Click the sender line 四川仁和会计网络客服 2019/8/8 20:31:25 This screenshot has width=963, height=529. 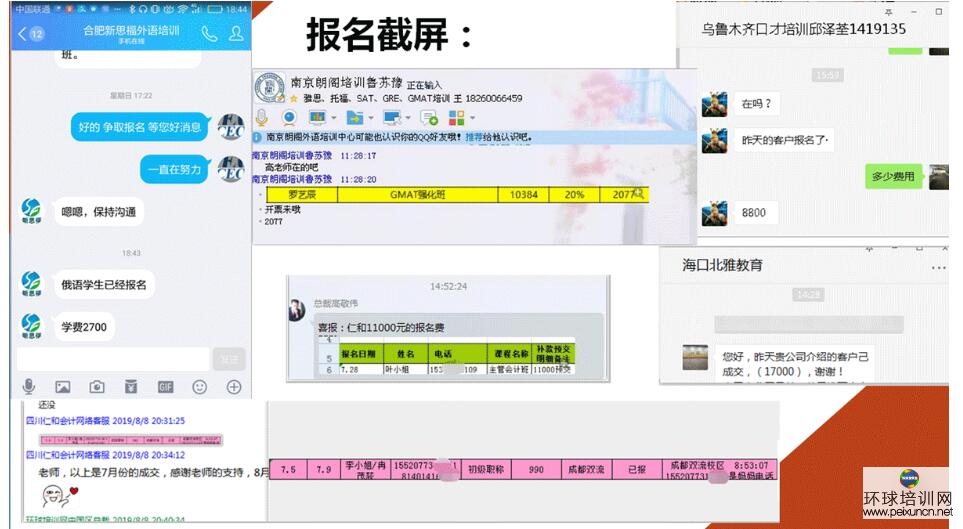(105, 421)
